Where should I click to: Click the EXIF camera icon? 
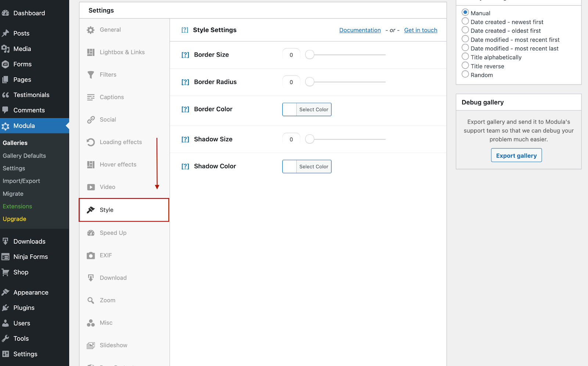91,255
